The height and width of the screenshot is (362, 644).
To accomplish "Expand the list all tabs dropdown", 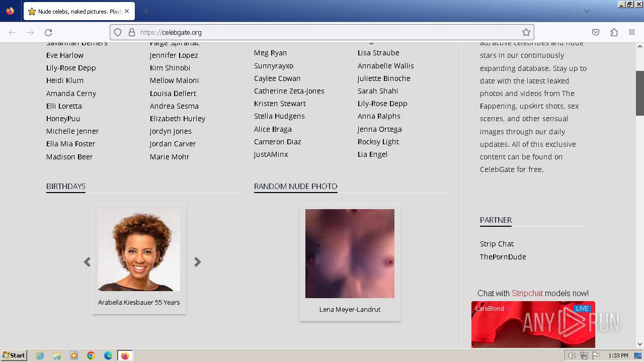I will (x=587, y=11).
